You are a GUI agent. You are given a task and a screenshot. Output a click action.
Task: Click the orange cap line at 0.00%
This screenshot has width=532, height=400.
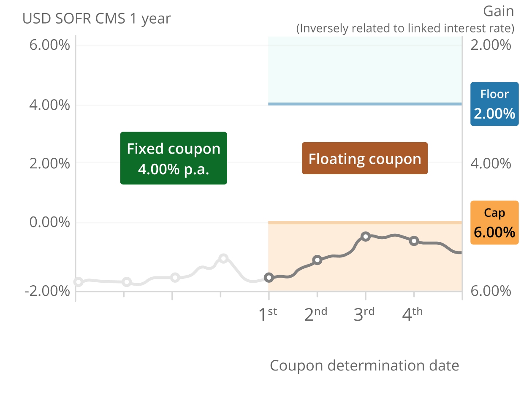[365, 222]
